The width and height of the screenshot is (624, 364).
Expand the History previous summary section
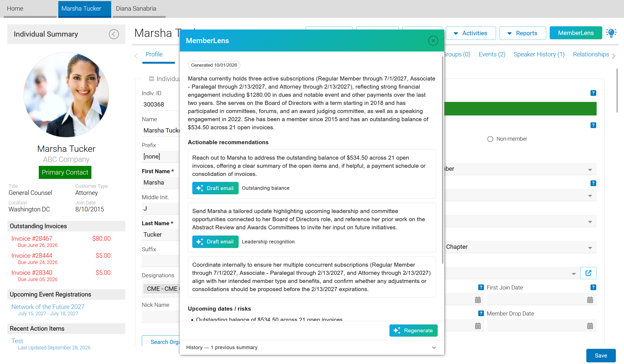pyautogui.click(x=312, y=347)
